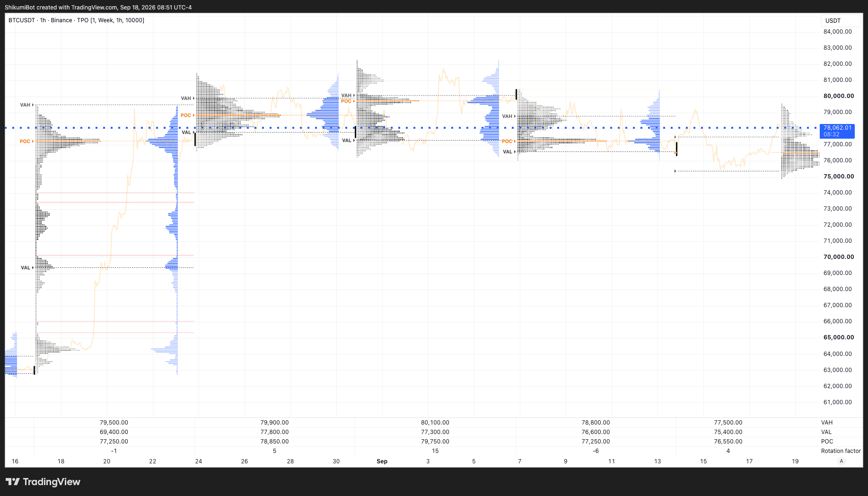Click the 70,000.00 price axis label
This screenshot has height=496, width=868.
tap(839, 257)
